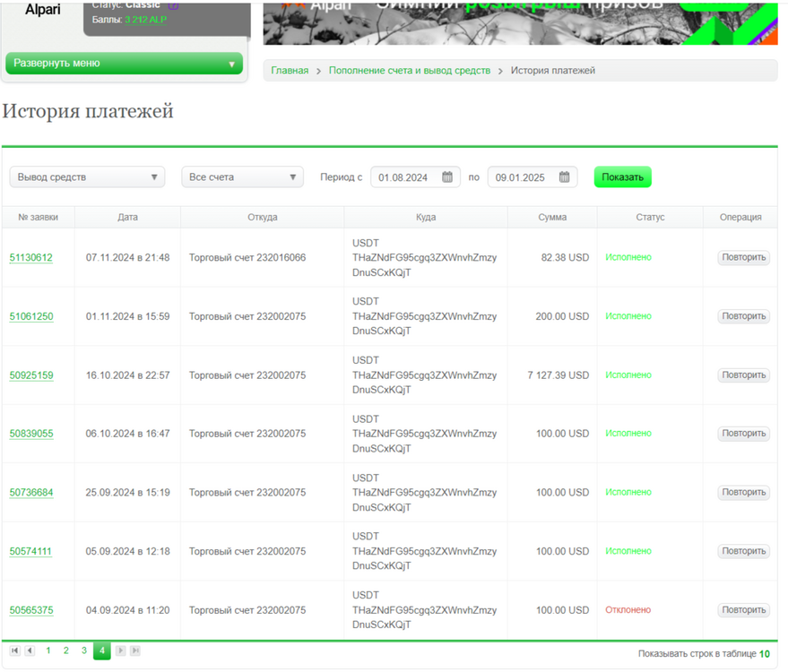Click the История платежей heading
Viewport: 788px width, 672px height.
(x=88, y=111)
